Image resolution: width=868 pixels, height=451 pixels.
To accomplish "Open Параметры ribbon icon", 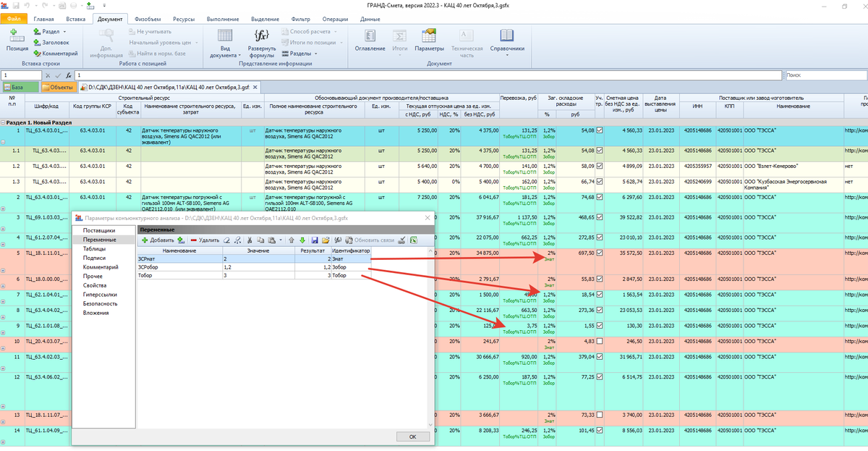I will 429,35.
